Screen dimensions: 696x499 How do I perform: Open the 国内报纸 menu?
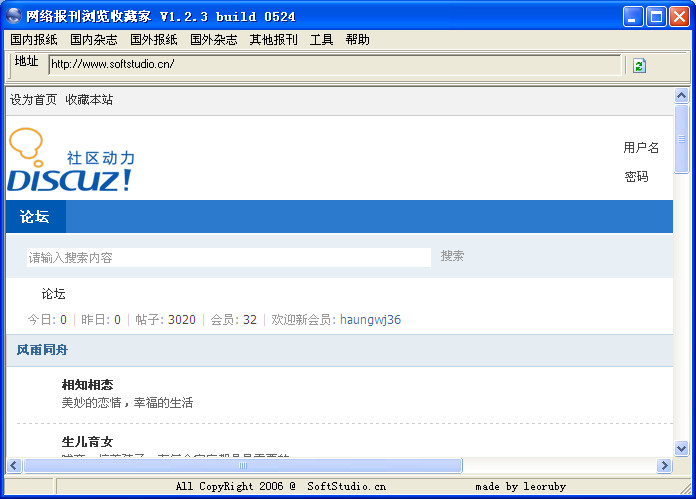click(34, 40)
